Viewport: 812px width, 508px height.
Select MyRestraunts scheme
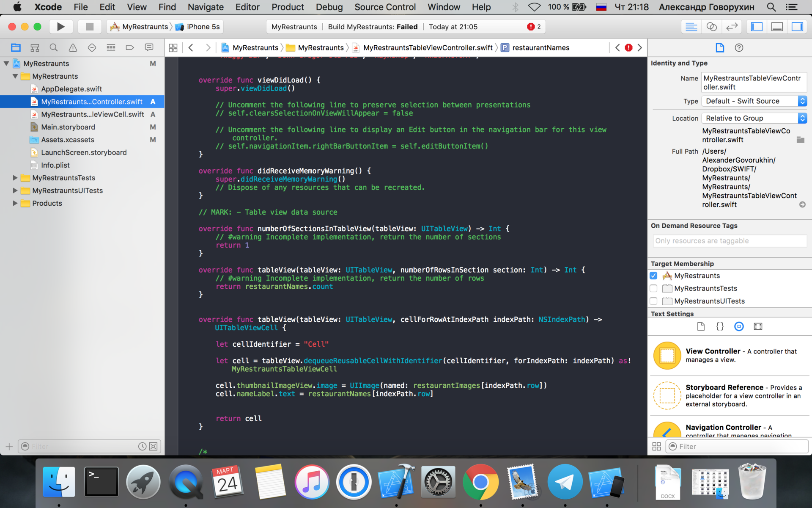(139, 27)
